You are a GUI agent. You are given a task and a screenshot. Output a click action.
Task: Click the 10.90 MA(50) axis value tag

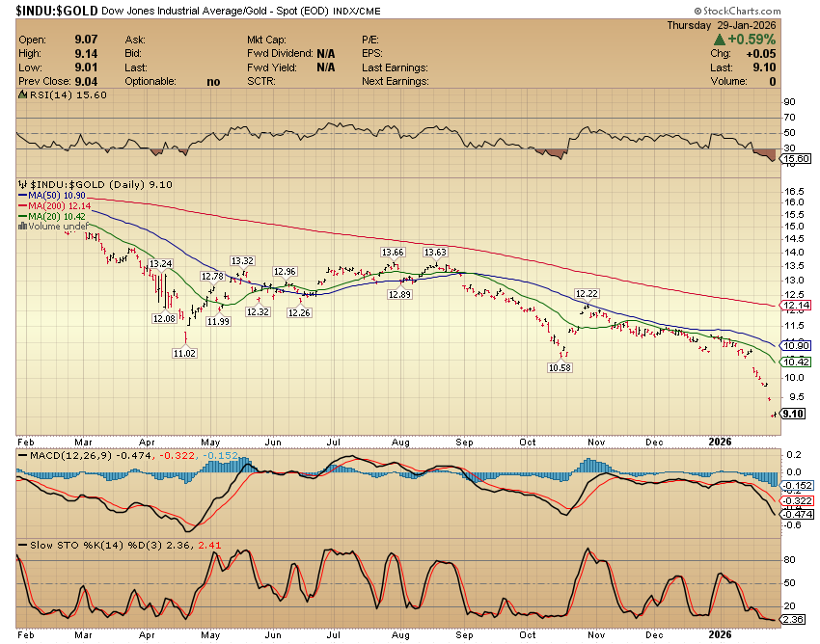[x=795, y=345]
